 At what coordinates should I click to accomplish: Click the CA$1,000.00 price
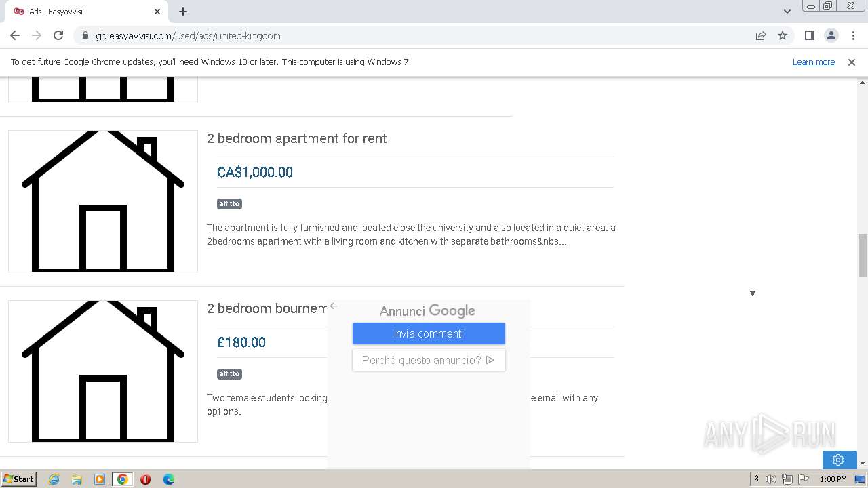coord(254,172)
